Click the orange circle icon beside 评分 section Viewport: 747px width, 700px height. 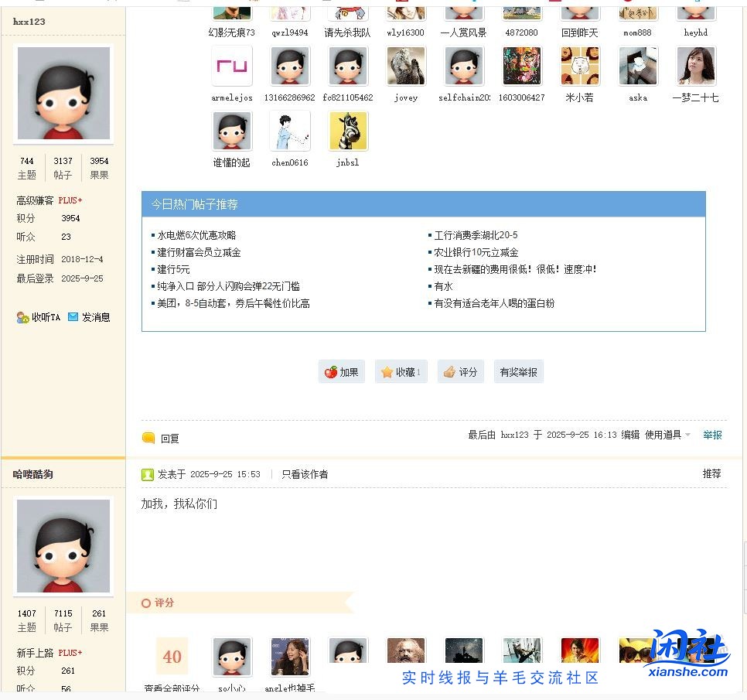(x=147, y=603)
